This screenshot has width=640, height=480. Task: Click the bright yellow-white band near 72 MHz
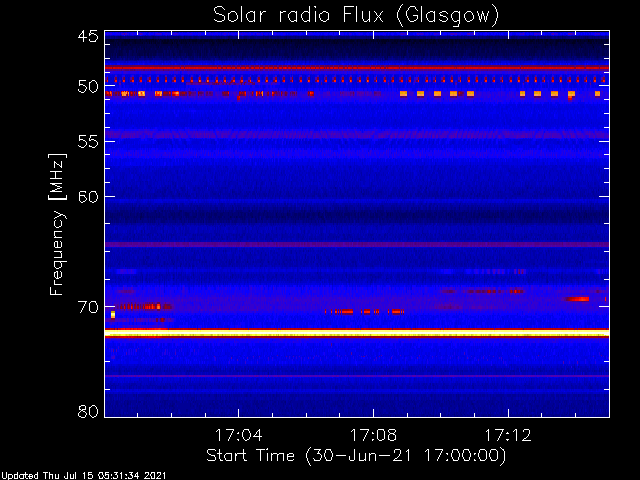pos(357,334)
